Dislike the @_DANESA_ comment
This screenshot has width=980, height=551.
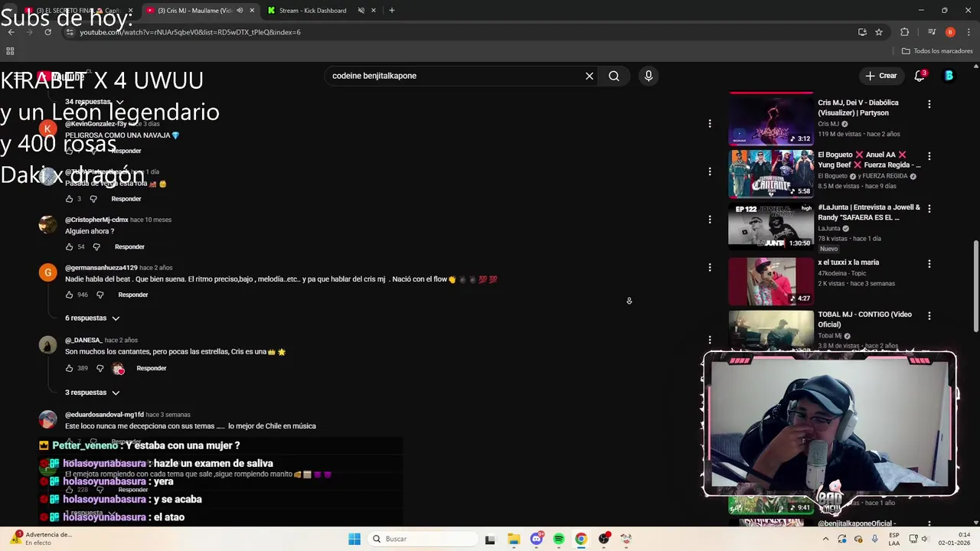(x=100, y=368)
